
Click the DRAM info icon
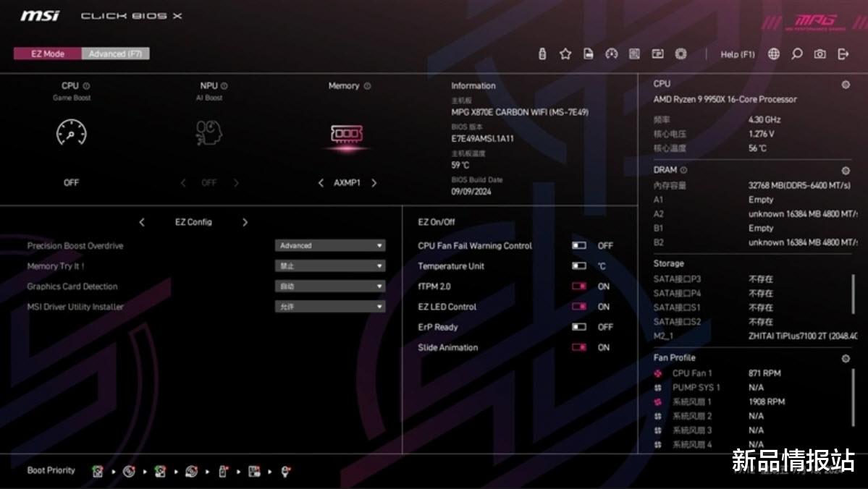683,171
